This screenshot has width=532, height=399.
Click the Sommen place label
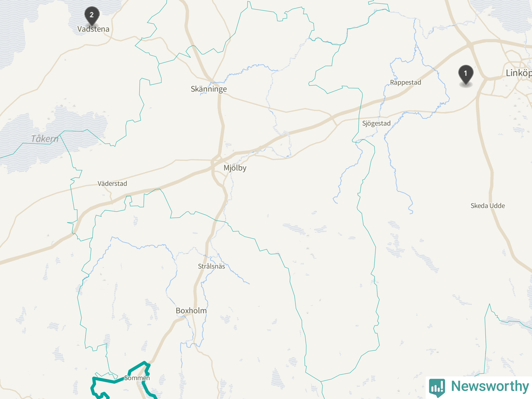(x=137, y=378)
